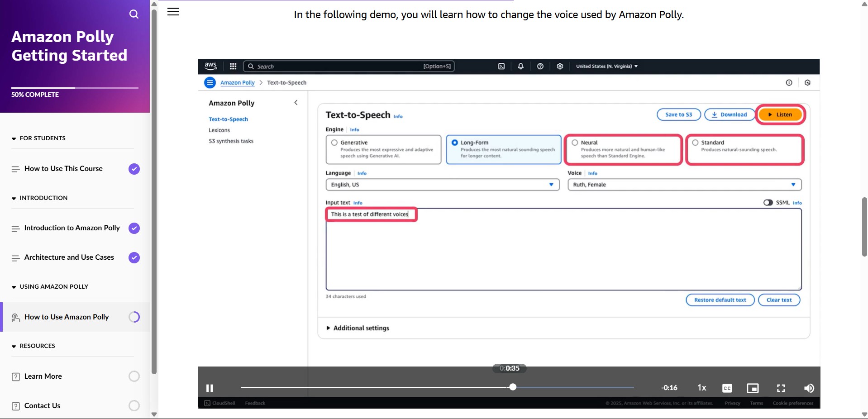
Task: Open AWS notifications bell icon
Action: tap(521, 66)
